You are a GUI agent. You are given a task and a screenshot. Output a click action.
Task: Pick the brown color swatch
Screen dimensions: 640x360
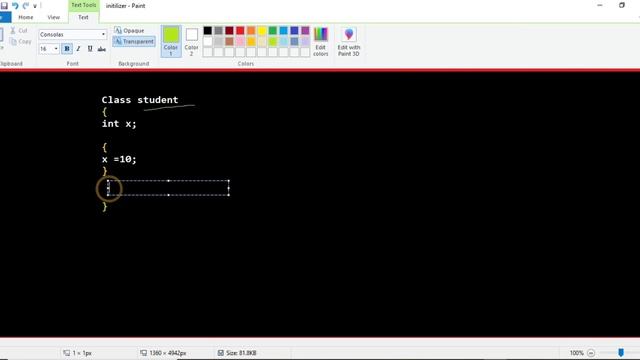(x=229, y=41)
